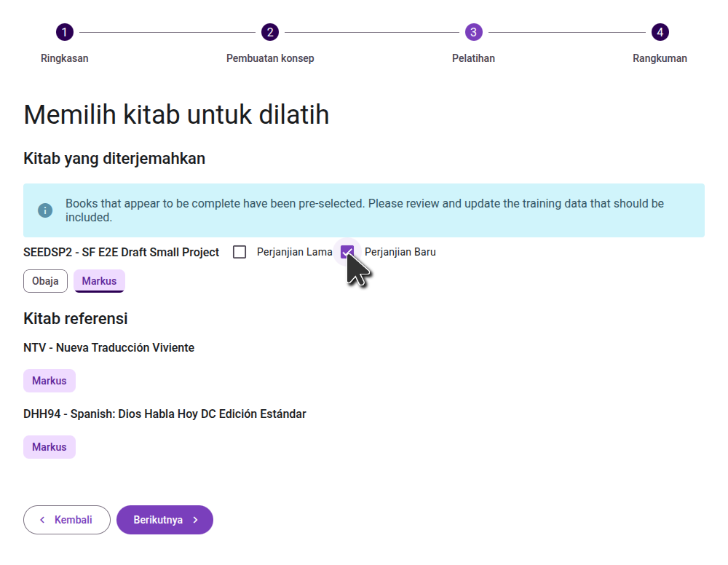Screen dimensions: 728x565
Task: Click the info icon in blue banner
Action: point(45,210)
